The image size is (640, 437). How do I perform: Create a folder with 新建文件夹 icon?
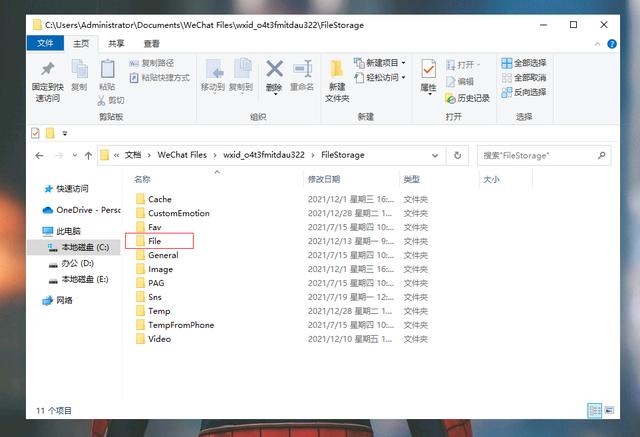[x=337, y=75]
